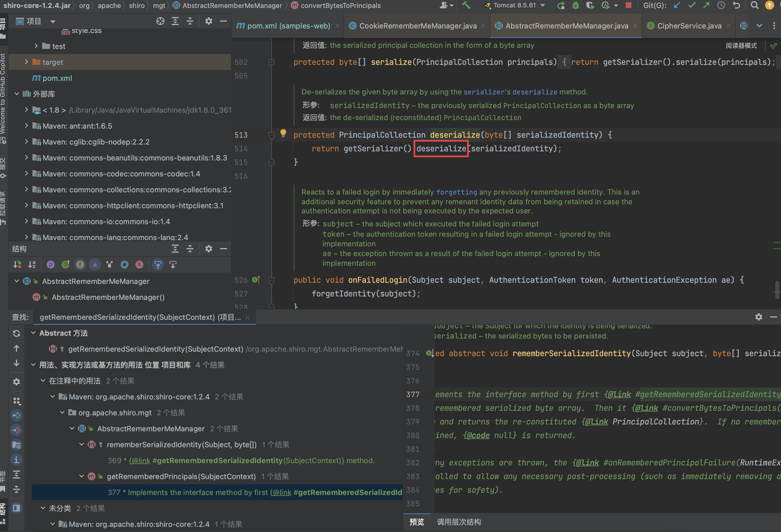Select result line 369 in find results

click(x=241, y=460)
